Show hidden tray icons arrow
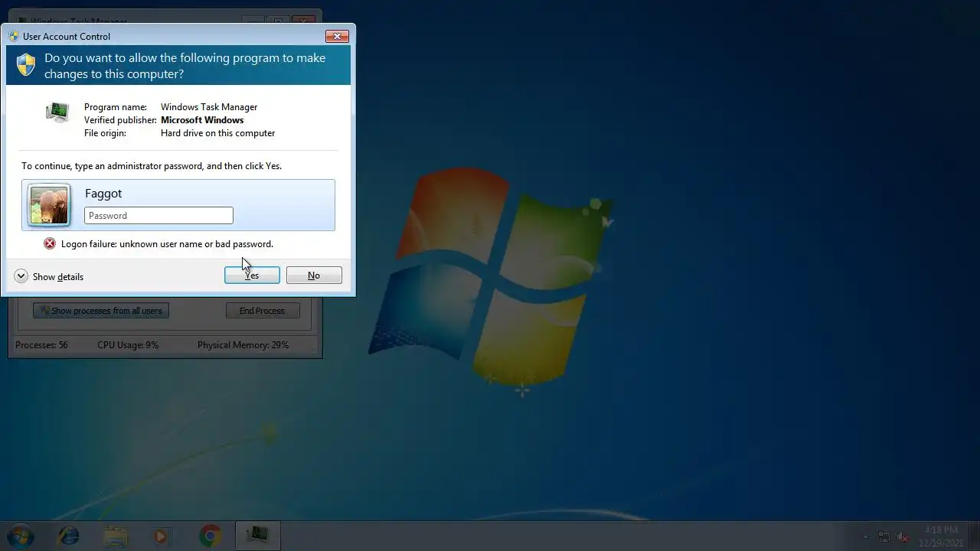The height and width of the screenshot is (551, 980). click(x=866, y=537)
